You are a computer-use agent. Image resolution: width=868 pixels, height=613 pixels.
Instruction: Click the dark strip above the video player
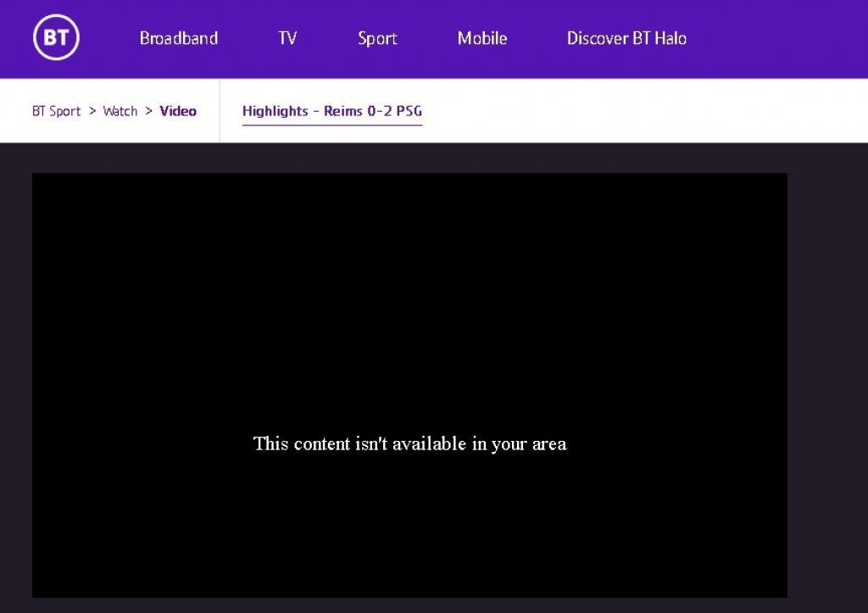pos(409,158)
